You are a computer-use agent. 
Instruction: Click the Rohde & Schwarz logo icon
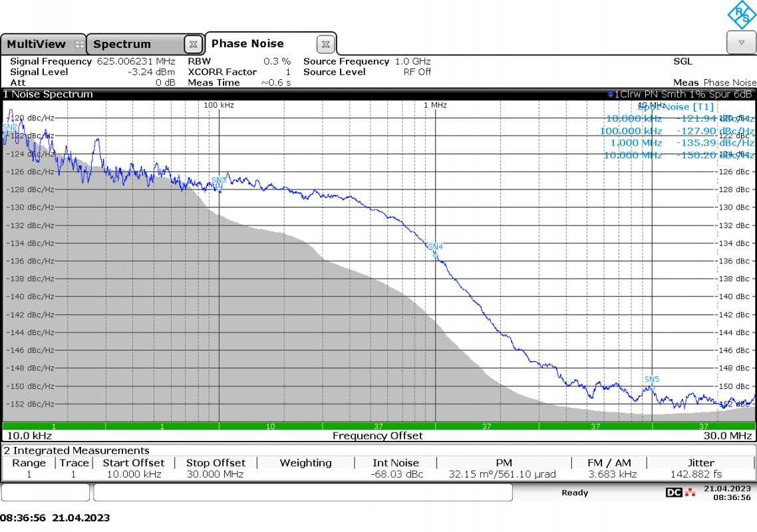tap(742, 15)
